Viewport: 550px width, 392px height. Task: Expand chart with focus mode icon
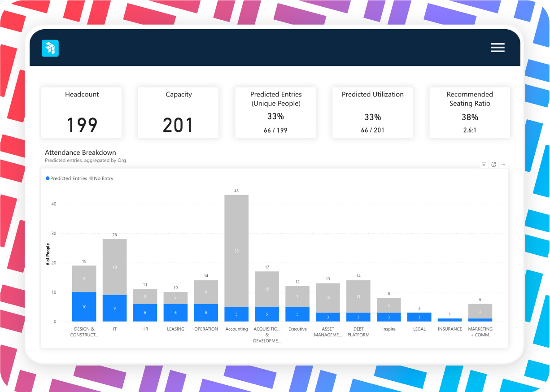pyautogui.click(x=493, y=165)
